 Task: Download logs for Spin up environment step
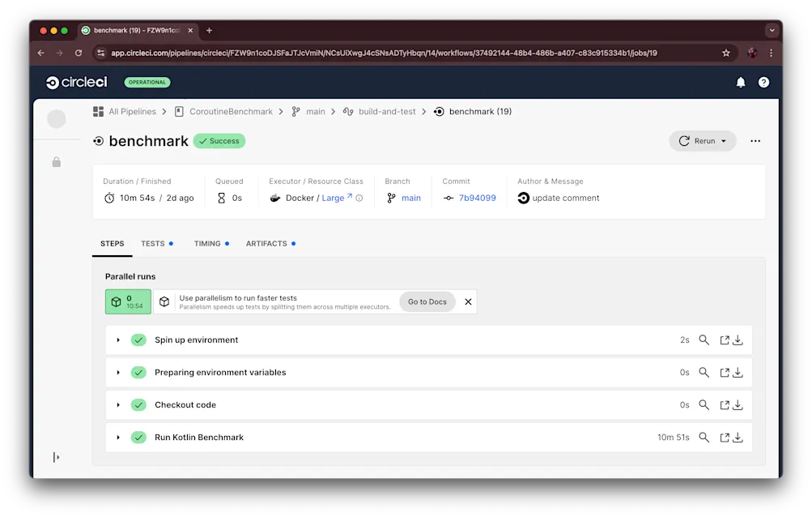(737, 340)
